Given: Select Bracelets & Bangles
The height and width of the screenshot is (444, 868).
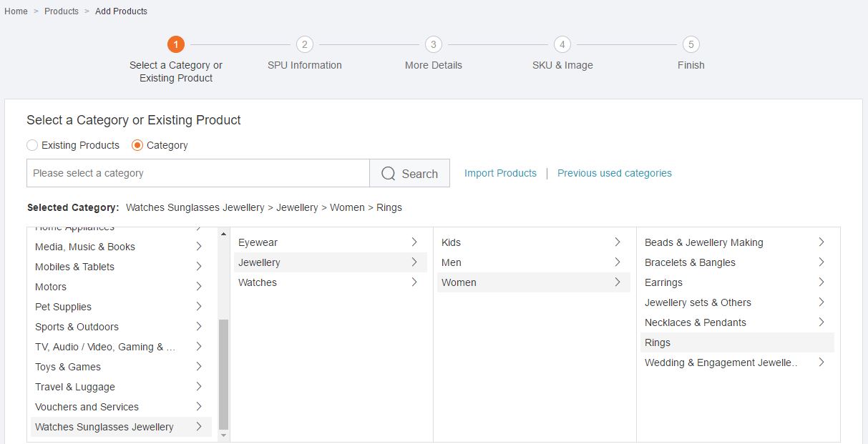Looking at the screenshot, I should (737, 262).
